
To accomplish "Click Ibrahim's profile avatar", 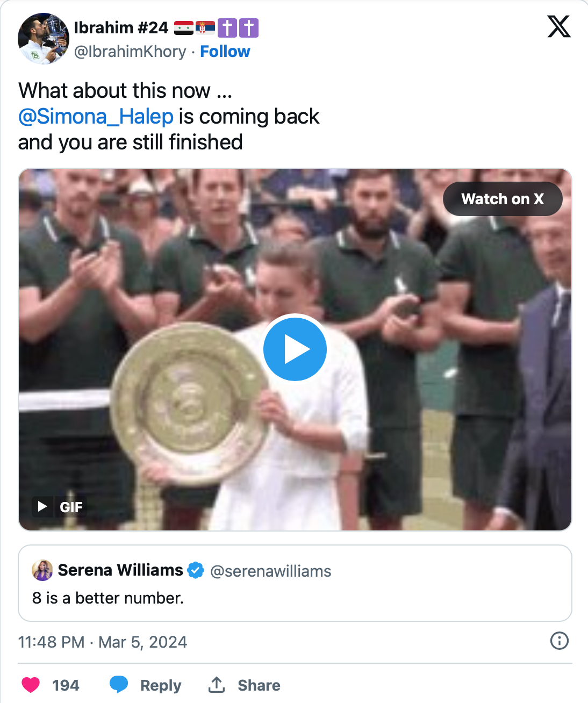I will tap(43, 39).
